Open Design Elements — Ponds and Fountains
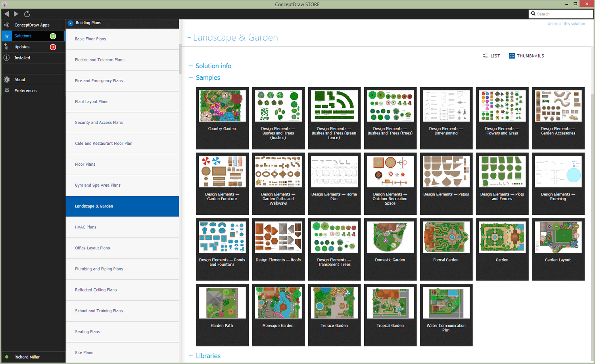Screen dimensions: 595x364 click(x=222, y=249)
